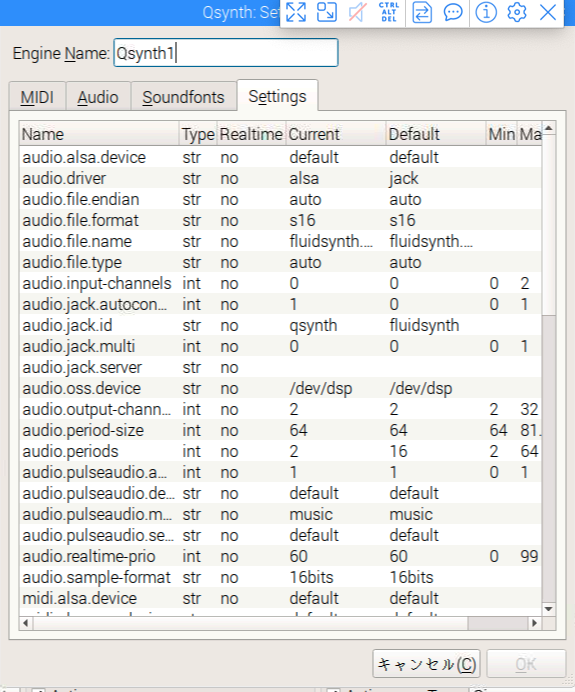Select the audio.file.format row
Image resolution: width=575 pixels, height=692 pixels.
click(x=280, y=221)
